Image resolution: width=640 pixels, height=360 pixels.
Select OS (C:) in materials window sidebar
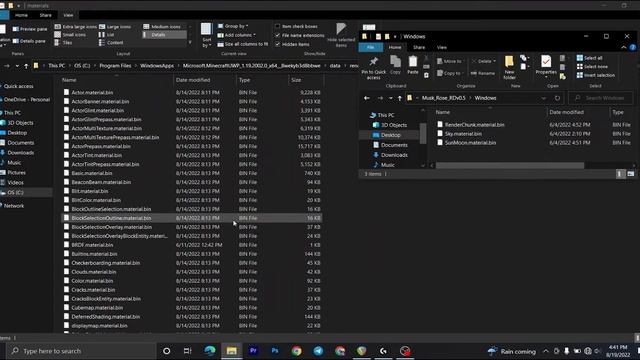(x=16, y=193)
